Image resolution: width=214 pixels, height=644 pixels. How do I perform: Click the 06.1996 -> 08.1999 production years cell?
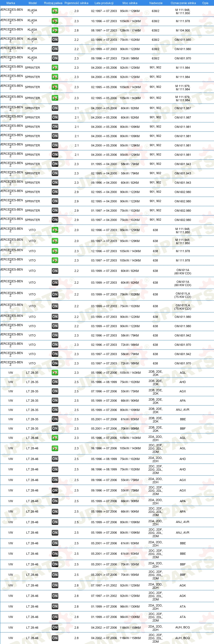pos(104,469)
